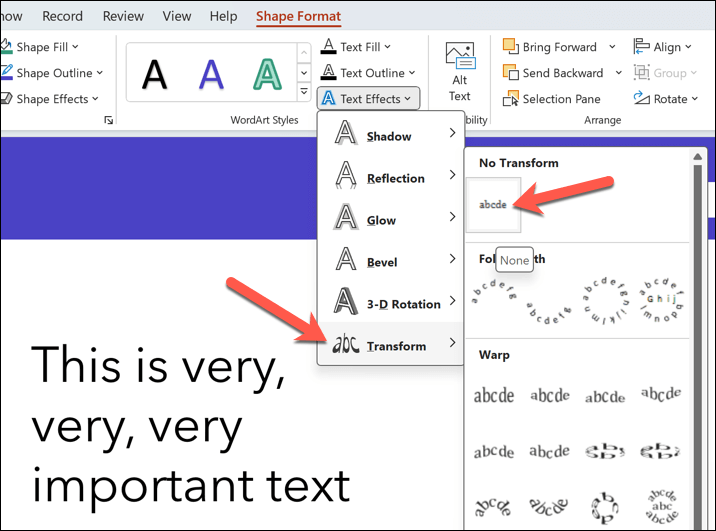The height and width of the screenshot is (531, 716).
Task: Open the Selection Pane
Action: pyautogui.click(x=551, y=99)
